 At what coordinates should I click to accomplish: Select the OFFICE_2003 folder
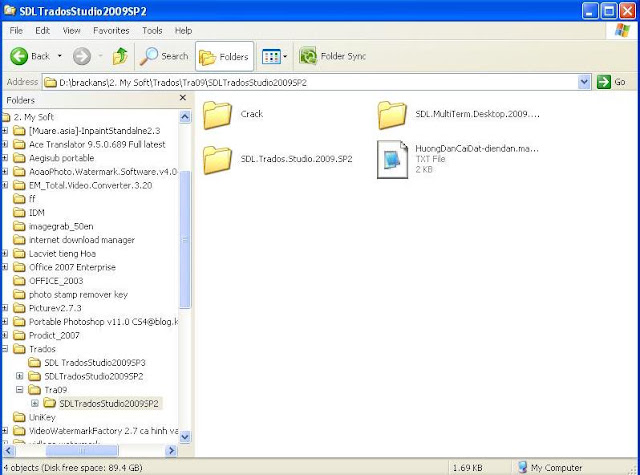(x=56, y=281)
